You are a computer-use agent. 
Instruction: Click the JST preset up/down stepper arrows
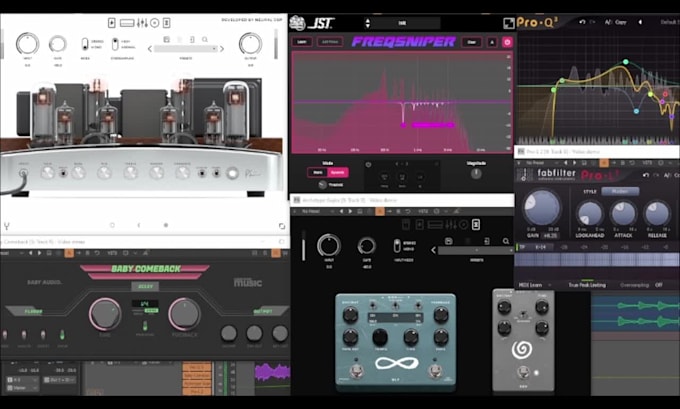(368, 23)
